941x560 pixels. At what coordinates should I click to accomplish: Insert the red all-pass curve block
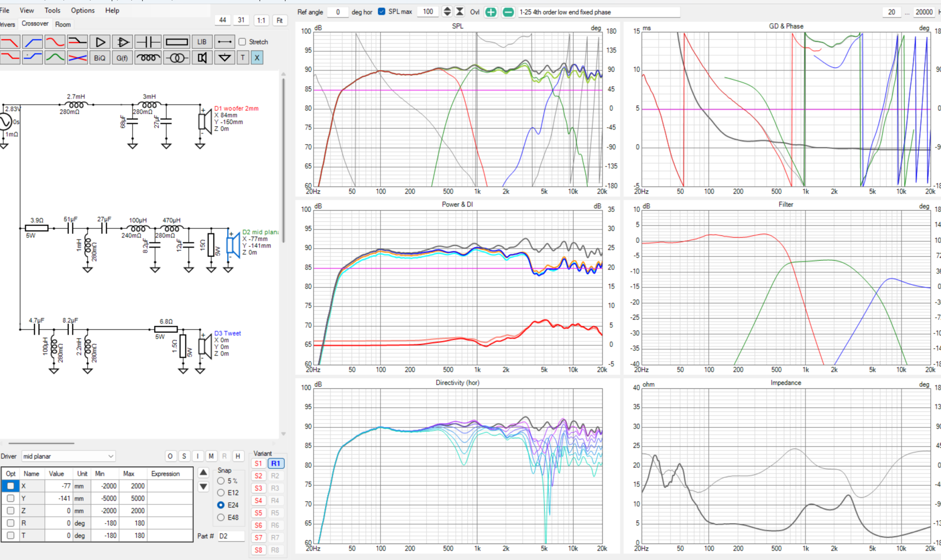click(55, 42)
